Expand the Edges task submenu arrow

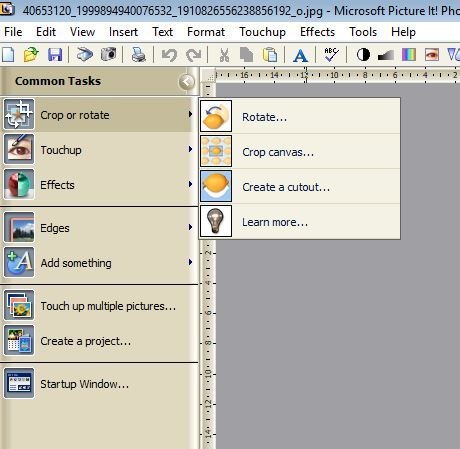[x=190, y=227]
